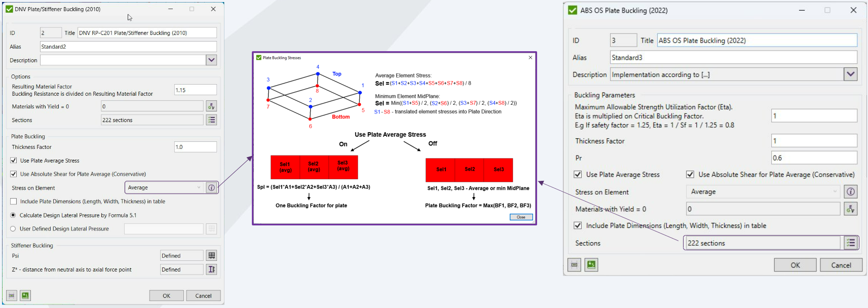Screen dimensions: 868x308
Task: Click the ID field in DNV dialog
Action: 51,33
